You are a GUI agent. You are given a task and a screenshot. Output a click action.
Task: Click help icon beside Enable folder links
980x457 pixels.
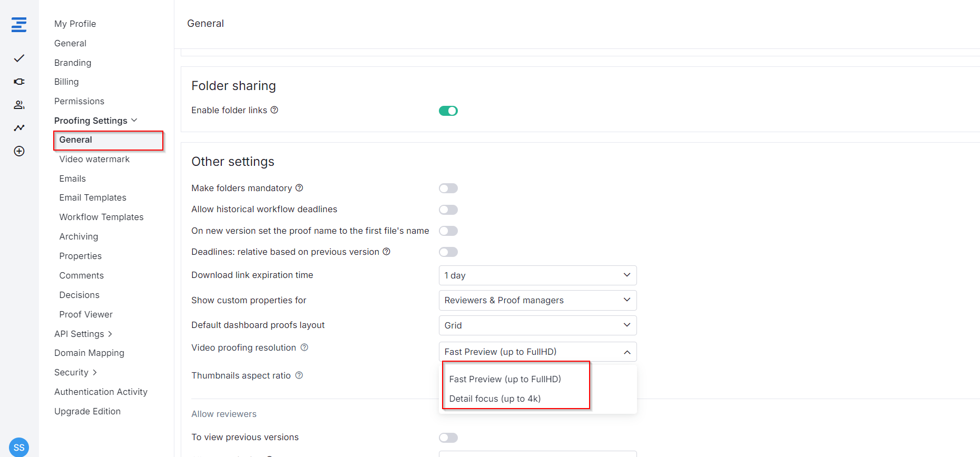point(274,110)
